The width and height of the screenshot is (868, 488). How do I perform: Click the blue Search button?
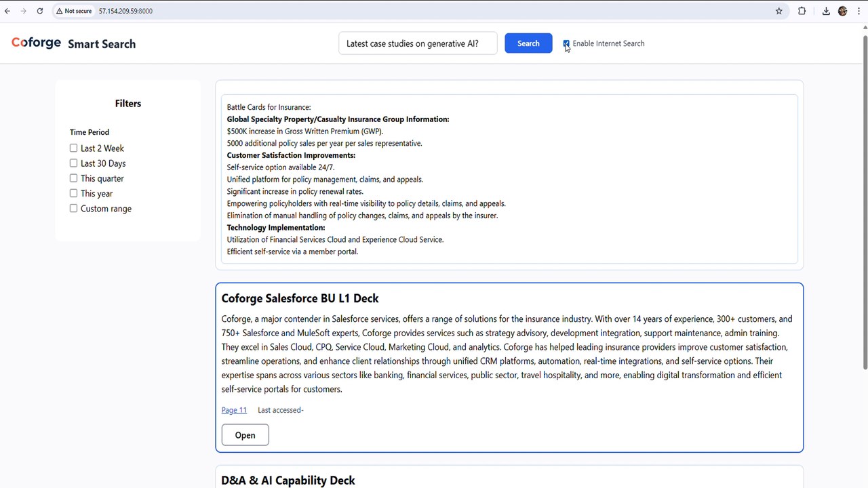pos(528,43)
